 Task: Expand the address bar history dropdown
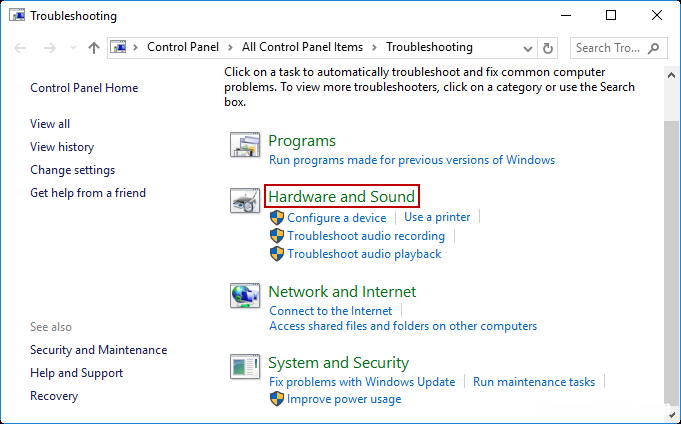pos(528,48)
